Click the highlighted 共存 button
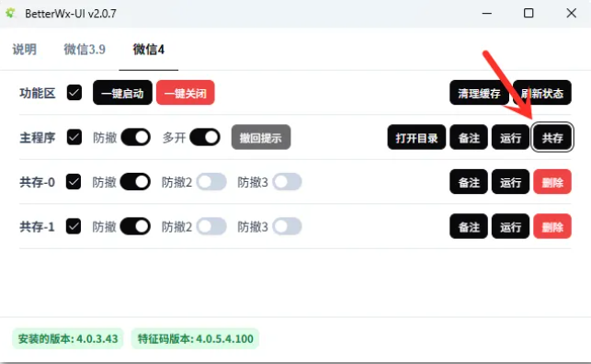 click(x=552, y=137)
